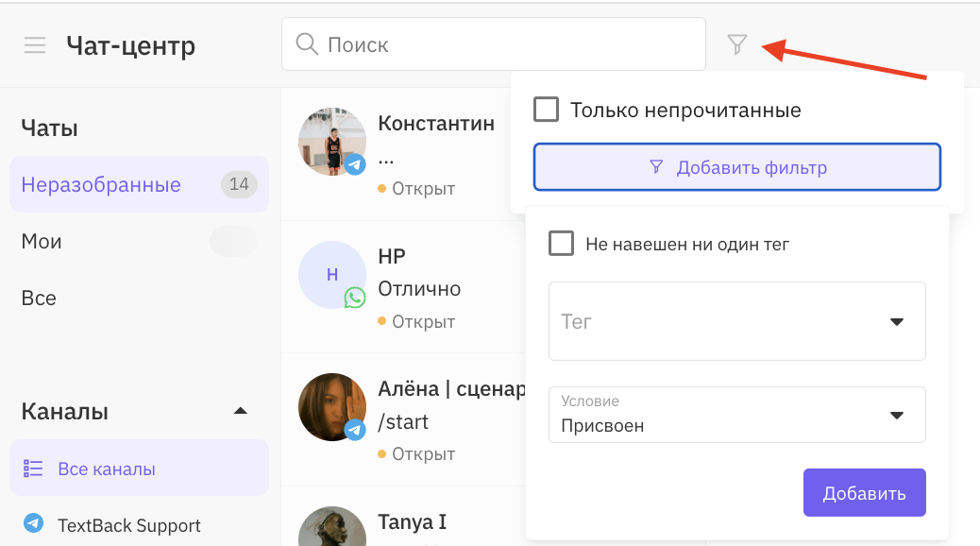Image resolution: width=980 pixels, height=546 pixels.
Task: Select Неразобранные chats
Action: (101, 184)
